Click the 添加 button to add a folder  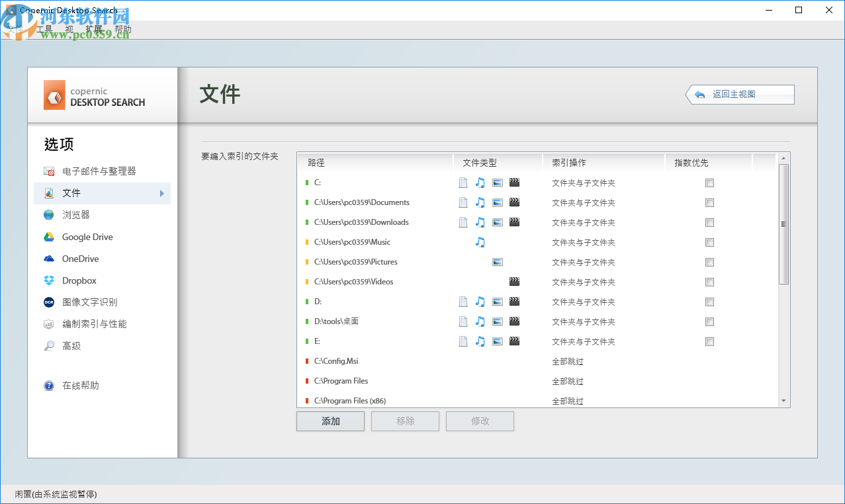coord(330,421)
